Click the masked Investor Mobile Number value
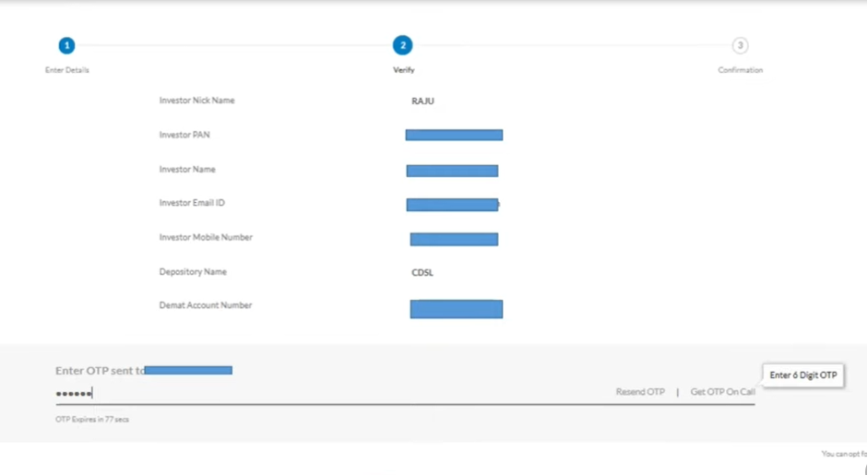868x476 pixels. pos(454,239)
